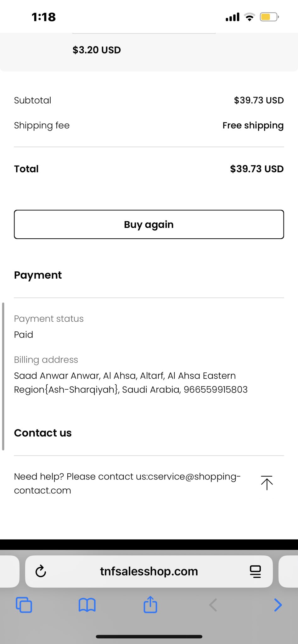Tap the $39.73 USD total amount
This screenshot has width=298, height=644.
click(x=256, y=169)
